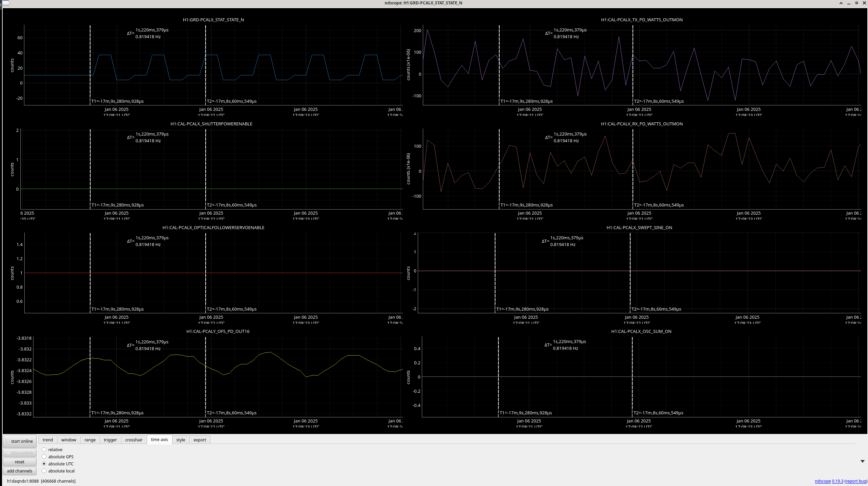868x486 pixels.
Task: Click the reset button
Action: click(20, 462)
